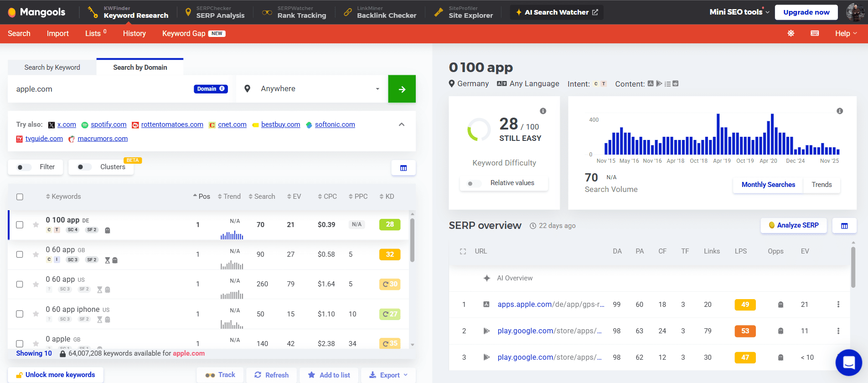
Task: Click Add to list button
Action: (329, 375)
